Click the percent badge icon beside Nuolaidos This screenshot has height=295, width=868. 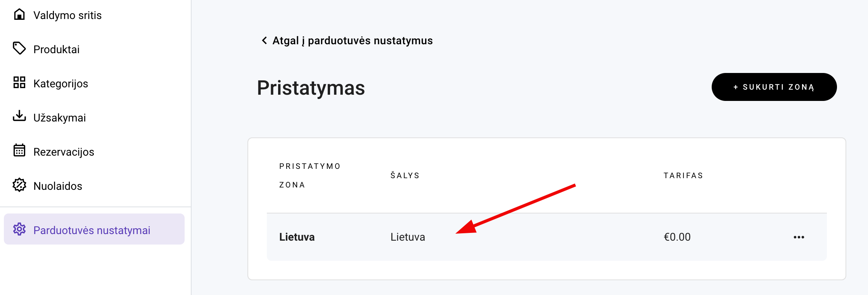[19, 185]
